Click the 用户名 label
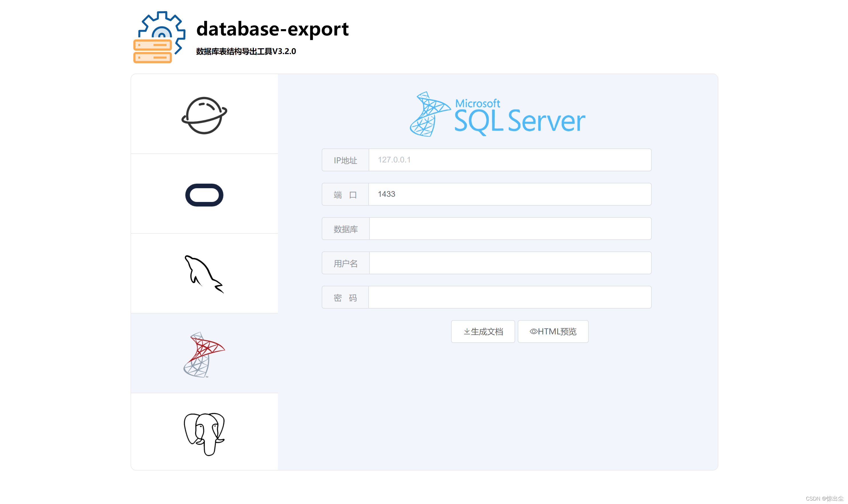The height and width of the screenshot is (504, 848). click(x=345, y=263)
